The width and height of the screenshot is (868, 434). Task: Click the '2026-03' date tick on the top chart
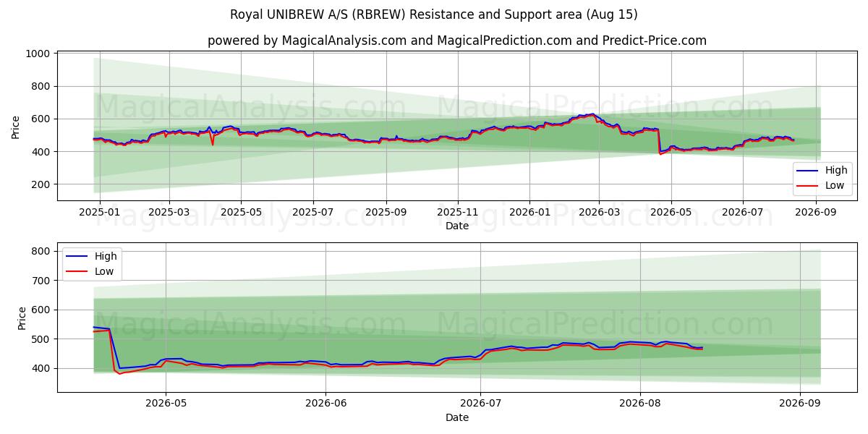(x=599, y=212)
